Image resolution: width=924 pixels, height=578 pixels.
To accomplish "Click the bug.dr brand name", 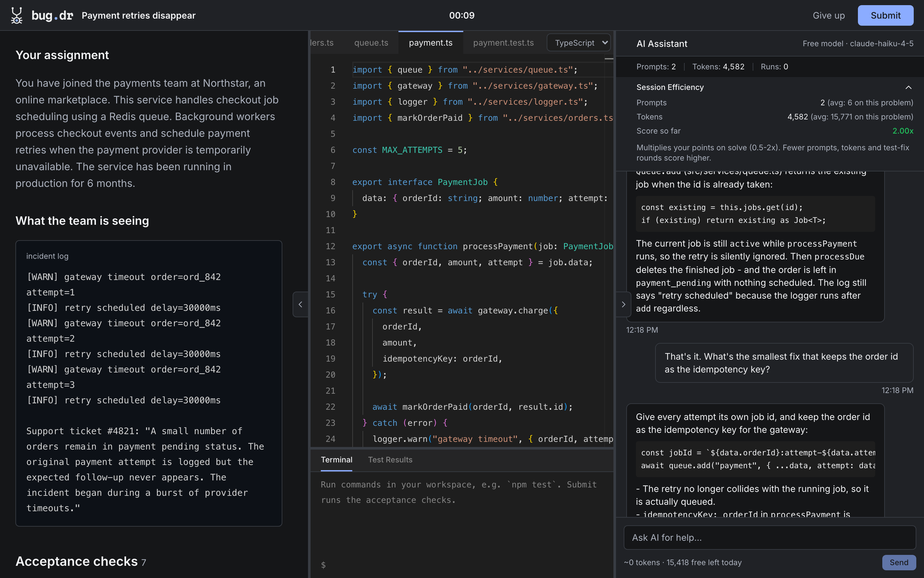I will pyautogui.click(x=52, y=15).
